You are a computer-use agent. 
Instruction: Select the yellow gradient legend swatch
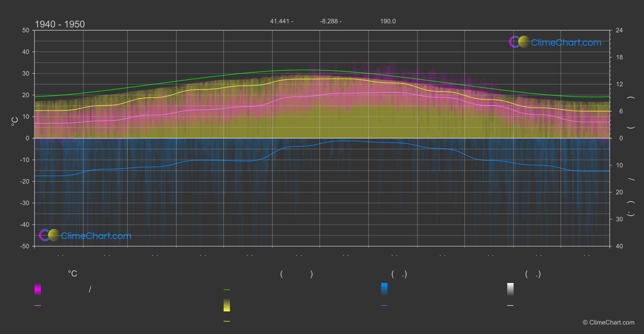pyautogui.click(x=227, y=305)
